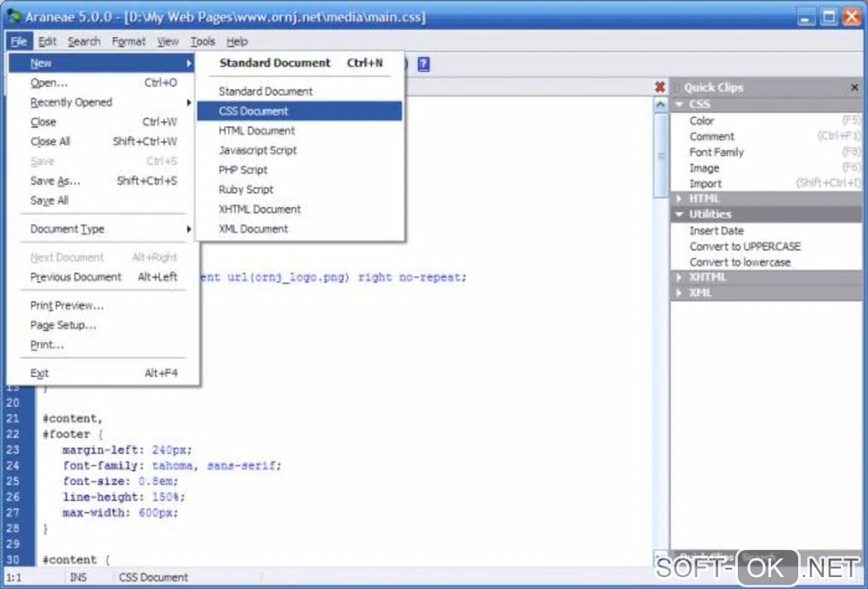Minimize the Araneae window
The height and width of the screenshot is (589, 868).
click(806, 17)
